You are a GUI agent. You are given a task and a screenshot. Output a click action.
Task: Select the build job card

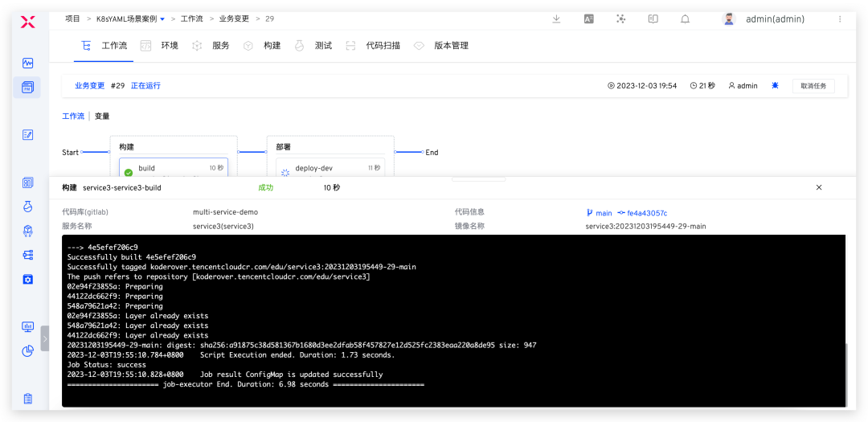[174, 168]
